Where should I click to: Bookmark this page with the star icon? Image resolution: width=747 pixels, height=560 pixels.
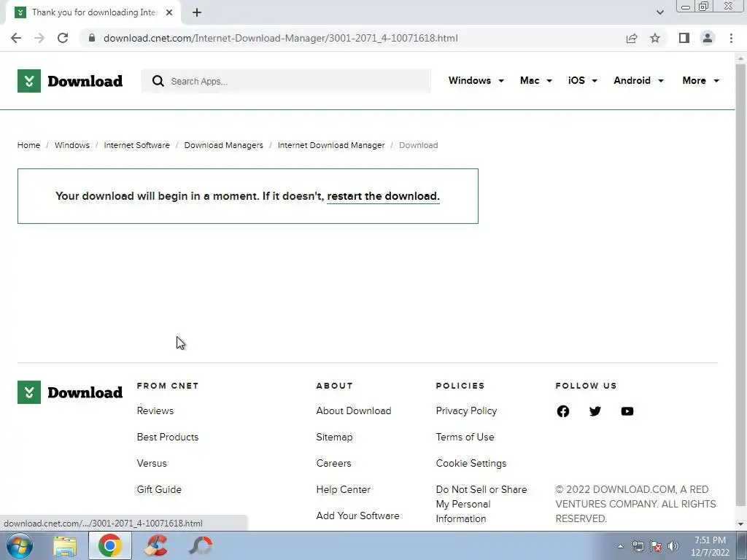[655, 38]
